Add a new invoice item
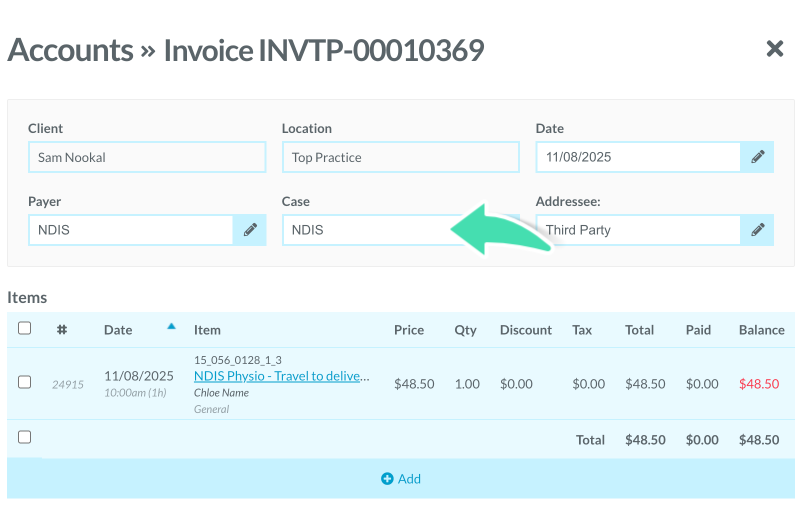 click(x=401, y=479)
